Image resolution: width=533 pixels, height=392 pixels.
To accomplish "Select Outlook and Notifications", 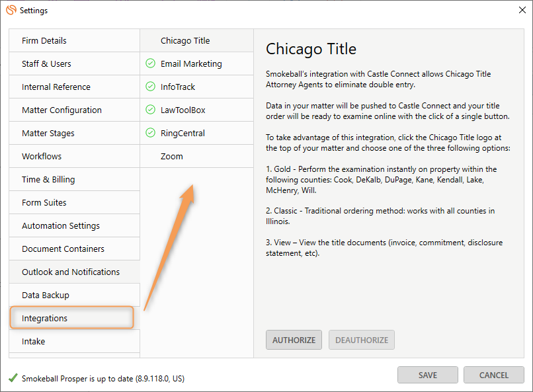I will tap(75, 272).
